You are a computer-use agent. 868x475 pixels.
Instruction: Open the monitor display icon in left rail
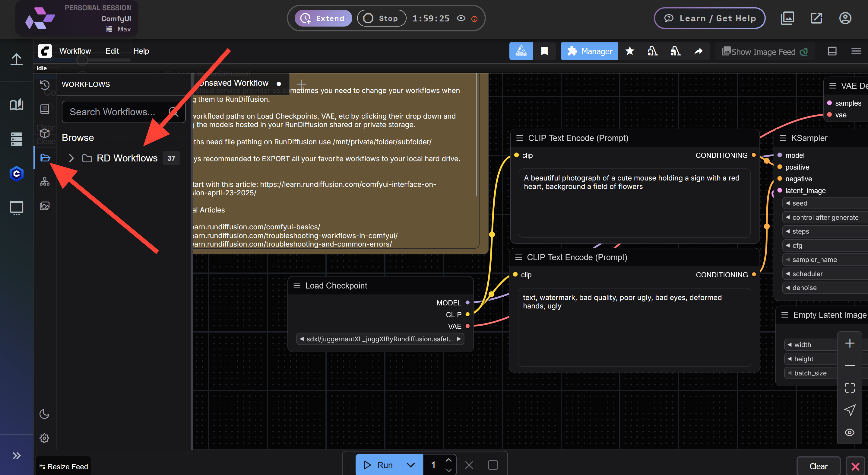(16, 208)
